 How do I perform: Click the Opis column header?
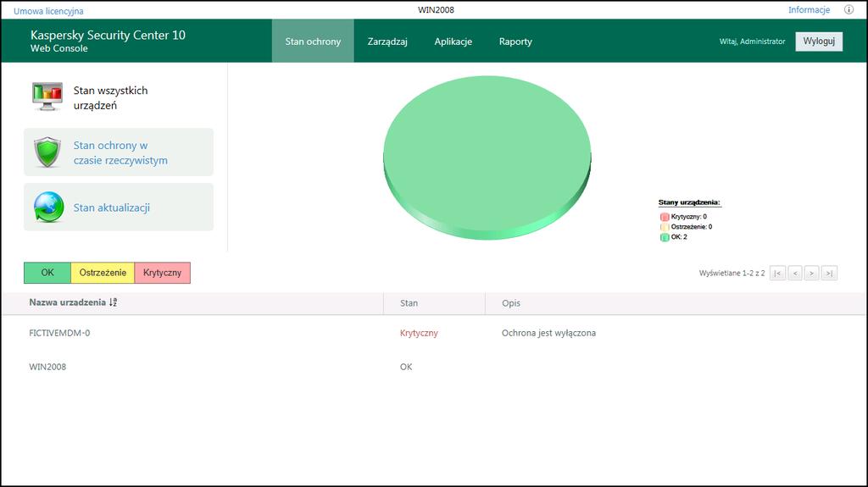point(511,303)
